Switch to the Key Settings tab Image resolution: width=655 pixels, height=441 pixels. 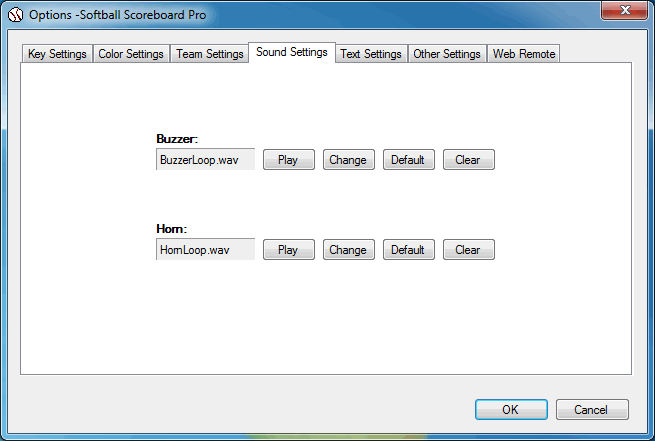coord(57,54)
